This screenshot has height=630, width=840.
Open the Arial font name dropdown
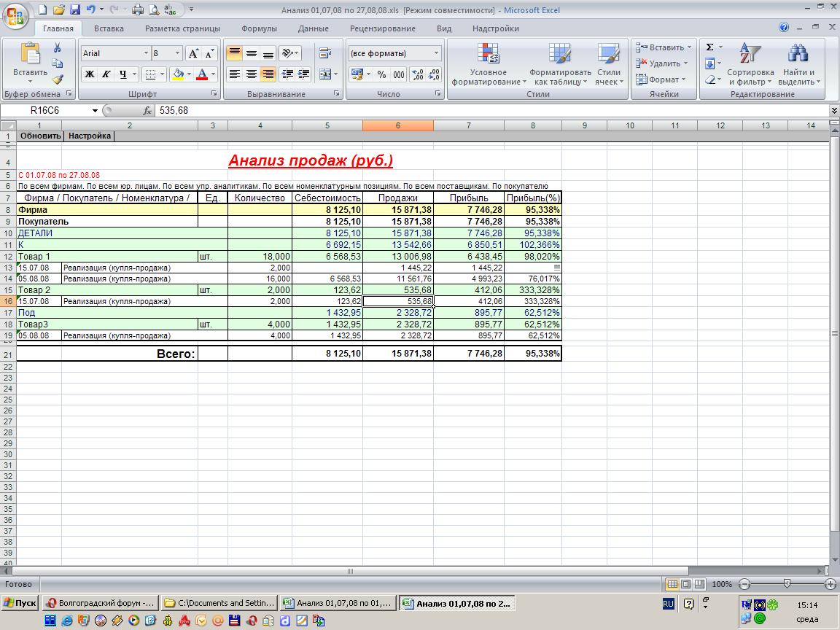pos(146,54)
